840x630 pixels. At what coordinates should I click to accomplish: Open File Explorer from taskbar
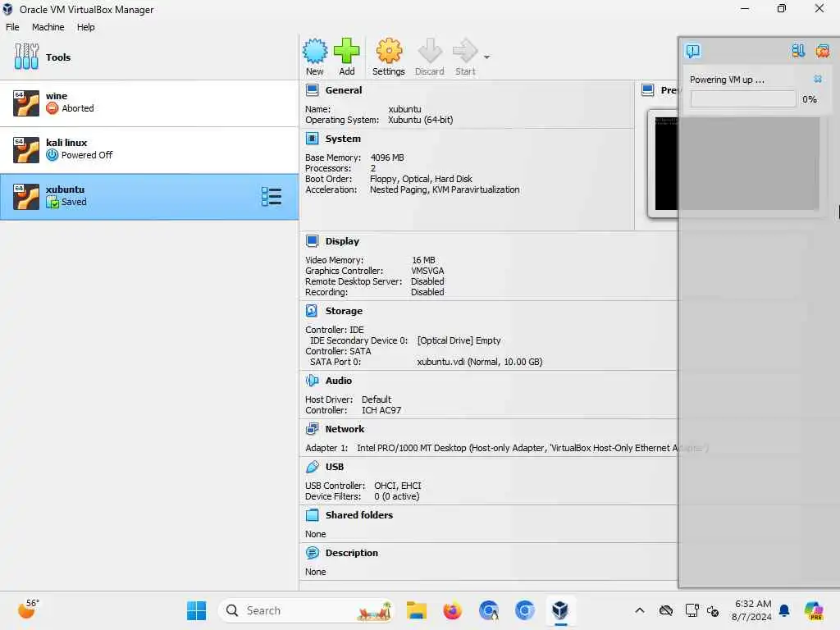(x=416, y=610)
